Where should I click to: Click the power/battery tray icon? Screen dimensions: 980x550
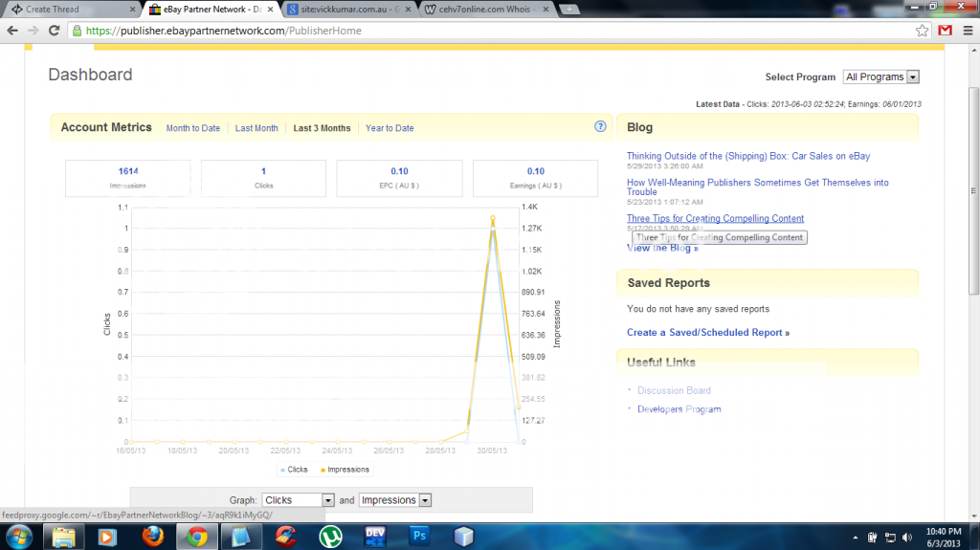tap(873, 538)
